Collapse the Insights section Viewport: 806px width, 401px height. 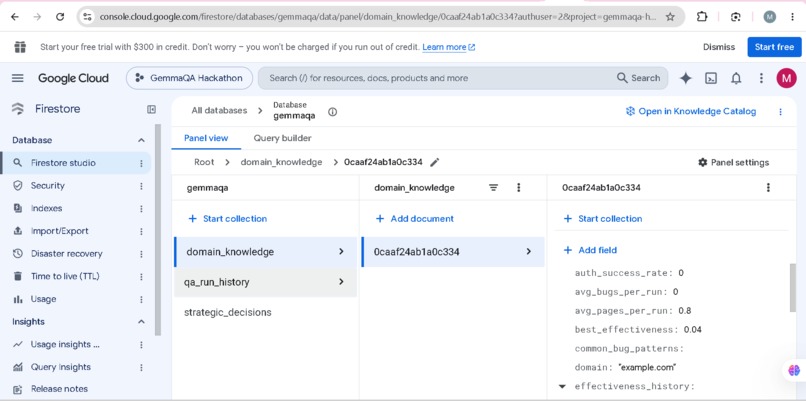pos(141,322)
